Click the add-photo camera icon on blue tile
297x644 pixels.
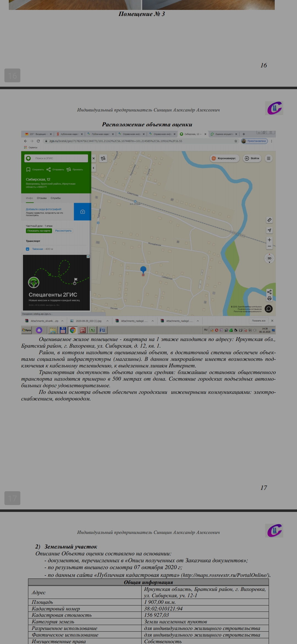(82, 212)
